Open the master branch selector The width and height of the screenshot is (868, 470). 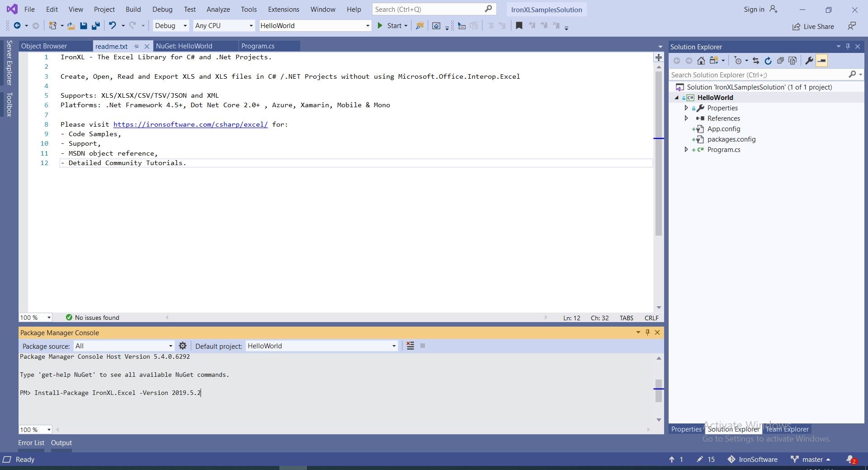coord(811,459)
